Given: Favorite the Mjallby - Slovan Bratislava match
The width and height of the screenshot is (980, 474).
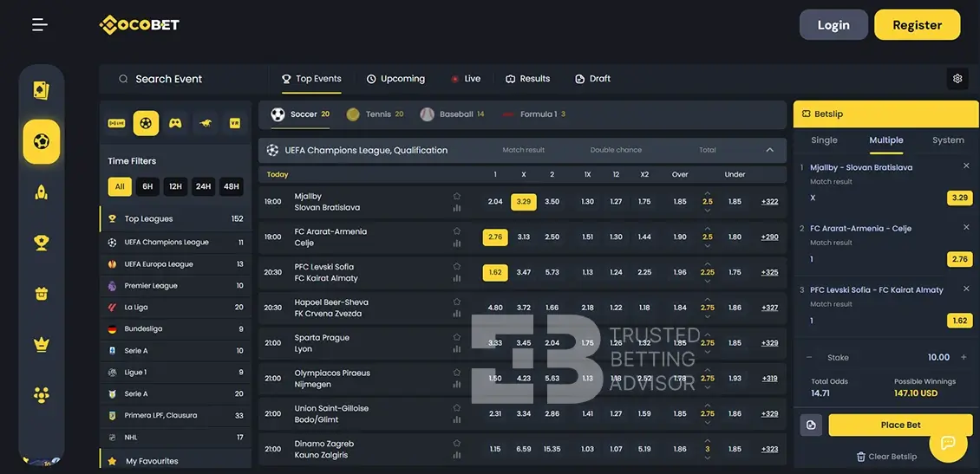Looking at the screenshot, I should click(x=457, y=196).
